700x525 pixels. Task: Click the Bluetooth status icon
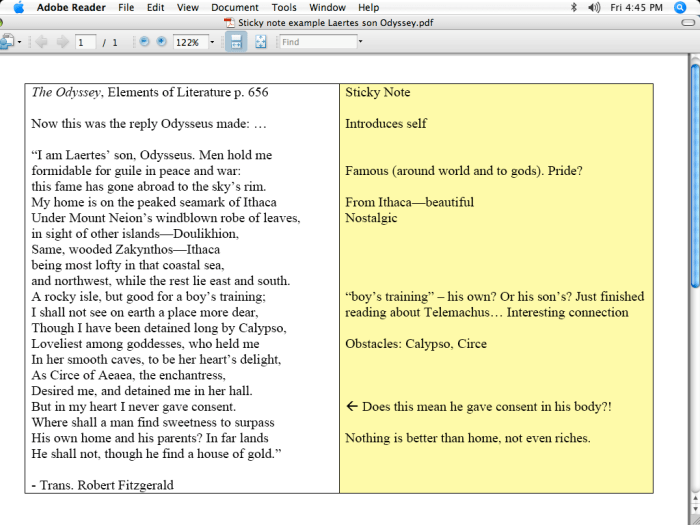point(574,7)
